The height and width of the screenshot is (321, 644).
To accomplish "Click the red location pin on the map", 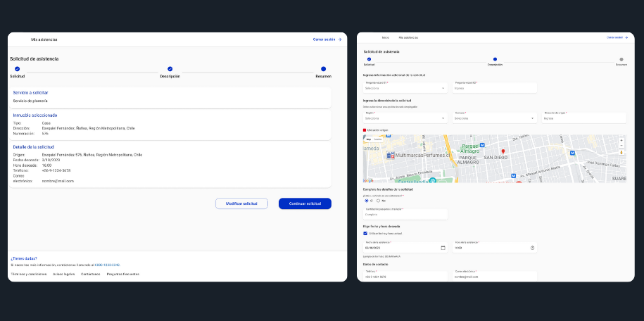I will point(503,151).
